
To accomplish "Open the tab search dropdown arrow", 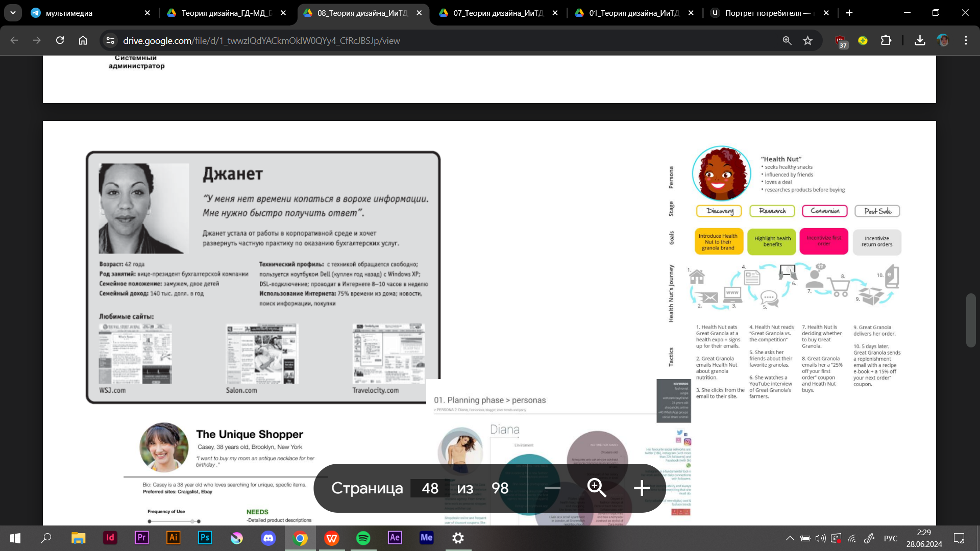I will [13, 13].
